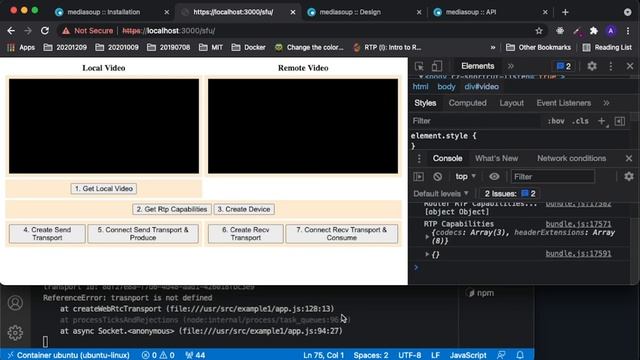Add a new style rule

point(602,121)
